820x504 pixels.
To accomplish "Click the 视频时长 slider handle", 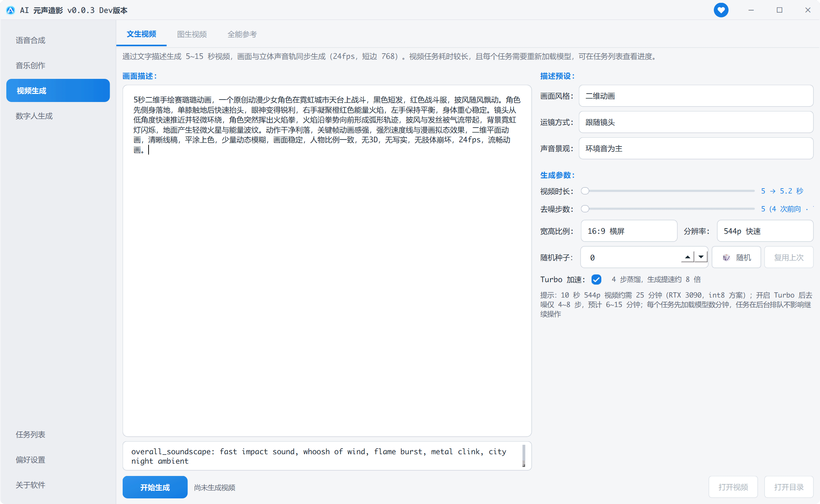I will pos(585,191).
